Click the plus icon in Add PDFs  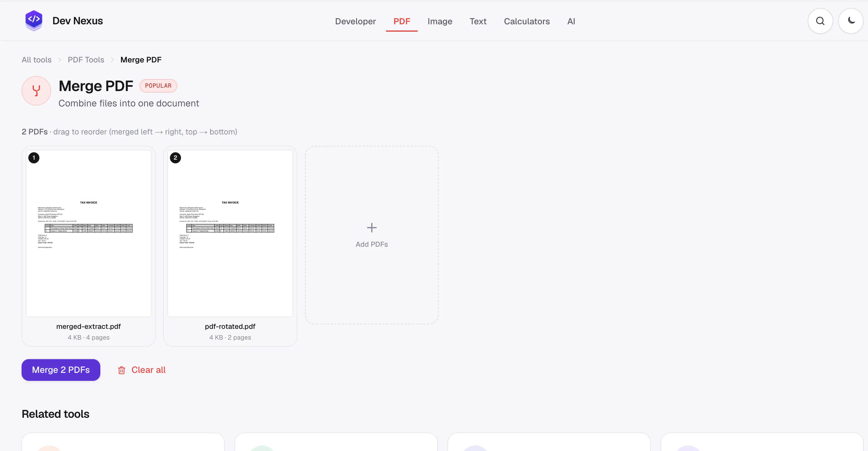[372, 228]
